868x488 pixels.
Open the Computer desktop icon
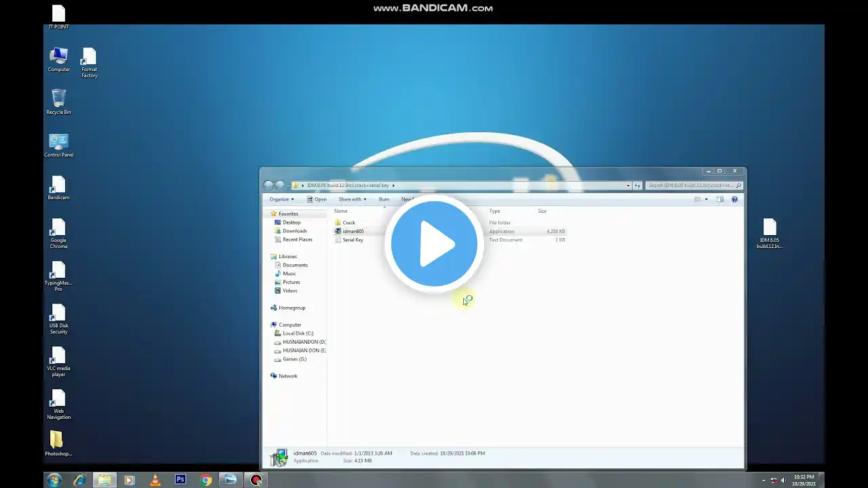(x=59, y=60)
